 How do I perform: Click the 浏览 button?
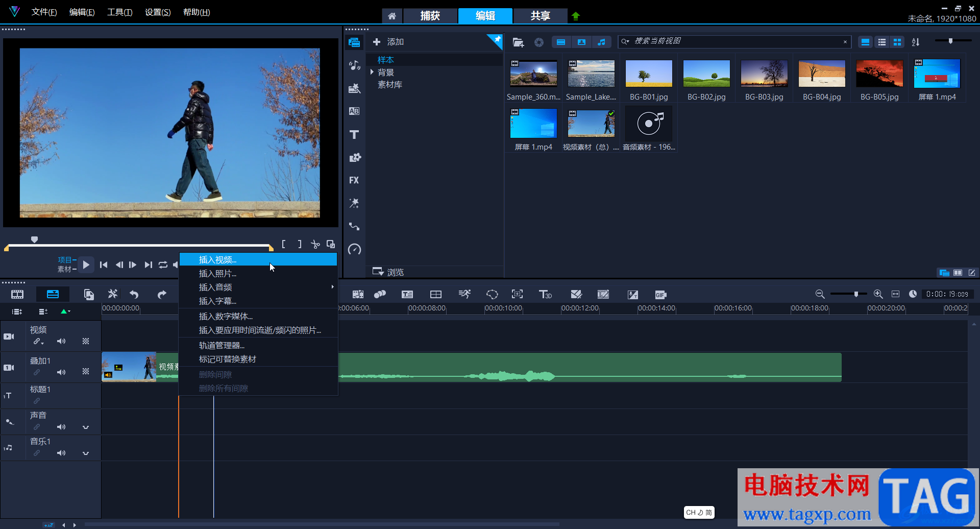388,272
